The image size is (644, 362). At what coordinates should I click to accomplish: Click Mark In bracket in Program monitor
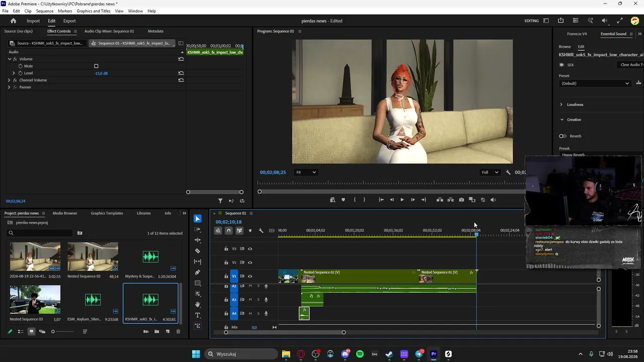pos(354,200)
